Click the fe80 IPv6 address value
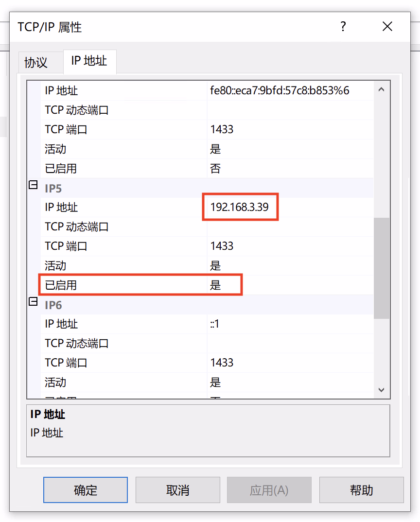 tap(289, 91)
